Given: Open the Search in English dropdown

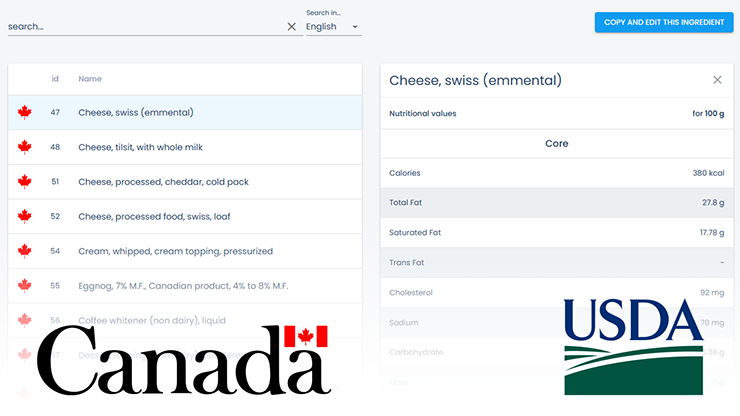Looking at the screenshot, I should pos(334,27).
